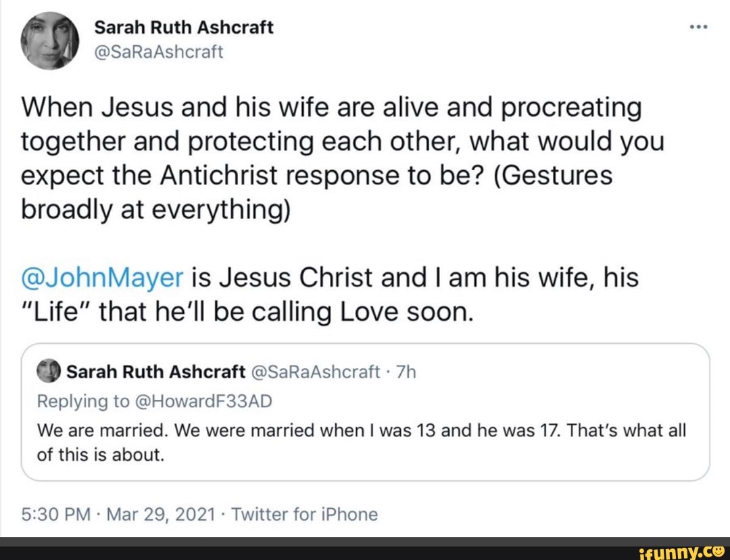Click the three-dot more options icon
Screen dimensions: 730x560
698,26
